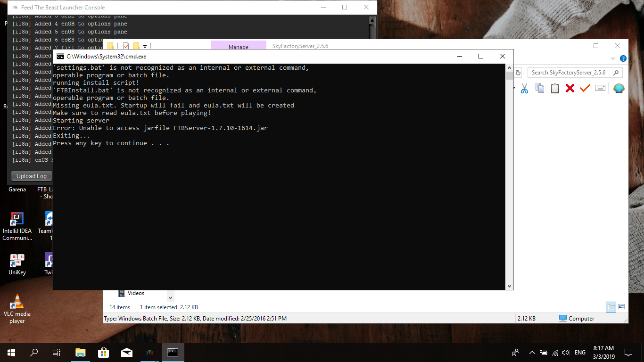The height and width of the screenshot is (362, 644).
Task: Switch Explorer to Details view layout icon
Action: tap(611, 307)
